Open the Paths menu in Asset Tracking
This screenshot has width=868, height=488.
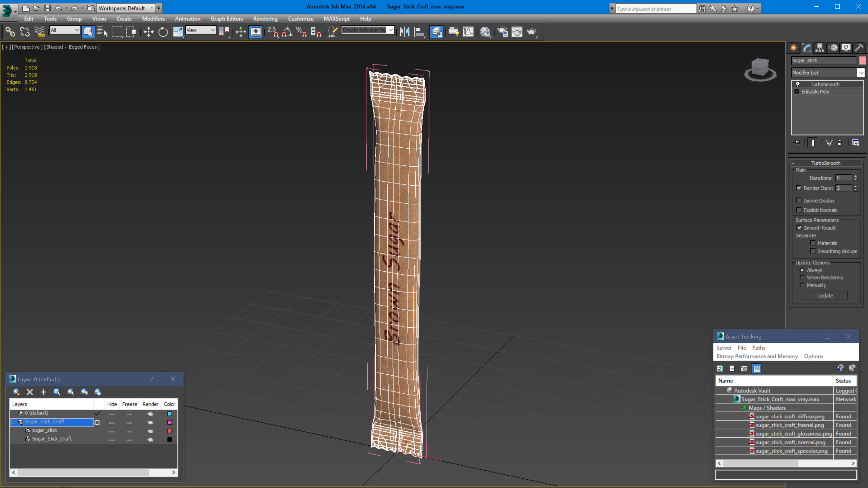[758, 348]
